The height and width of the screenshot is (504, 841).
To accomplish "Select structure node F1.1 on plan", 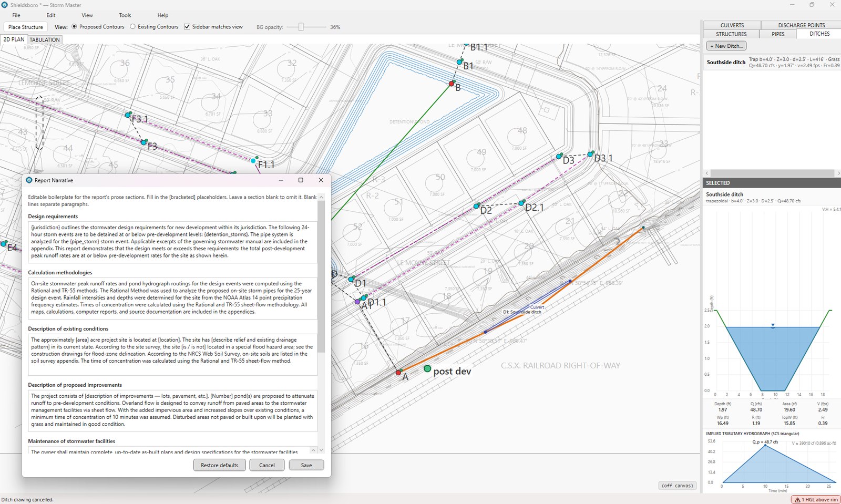I will pos(254,160).
